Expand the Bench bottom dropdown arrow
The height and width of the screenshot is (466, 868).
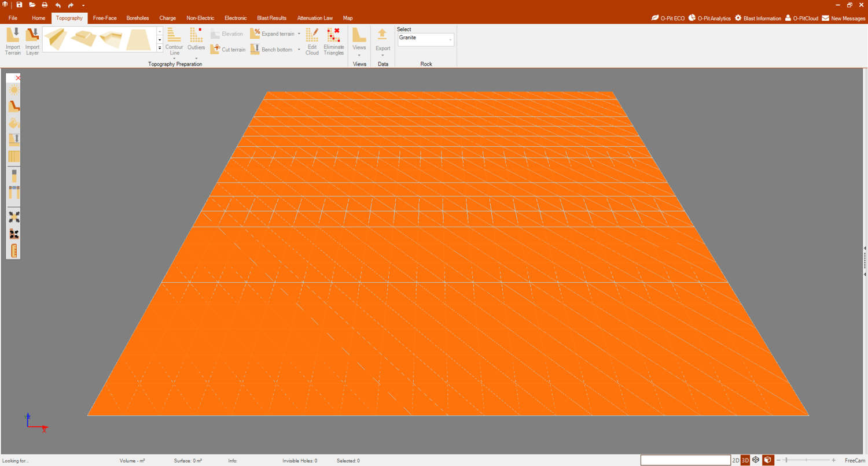[299, 50]
